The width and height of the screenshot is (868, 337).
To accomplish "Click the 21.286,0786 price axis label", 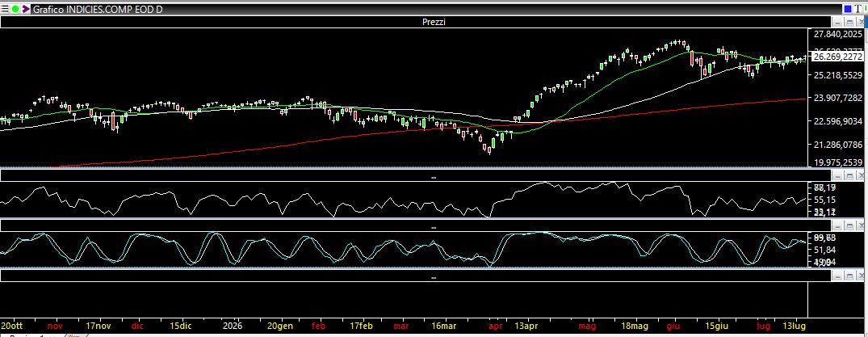I will [837, 145].
